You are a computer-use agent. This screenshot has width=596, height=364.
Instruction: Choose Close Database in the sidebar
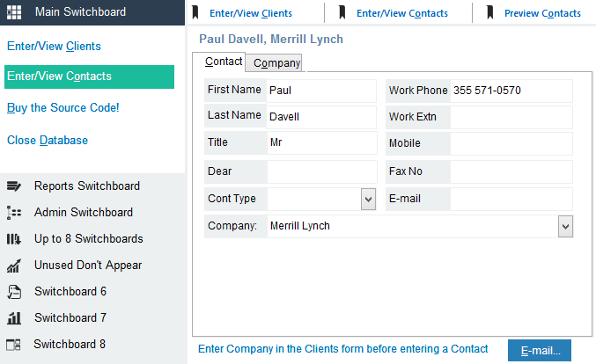(48, 140)
